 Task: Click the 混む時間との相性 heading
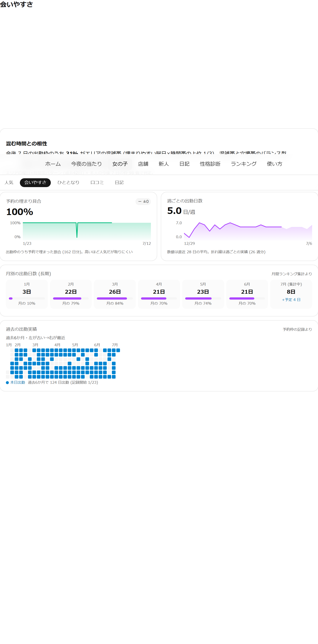26,144
